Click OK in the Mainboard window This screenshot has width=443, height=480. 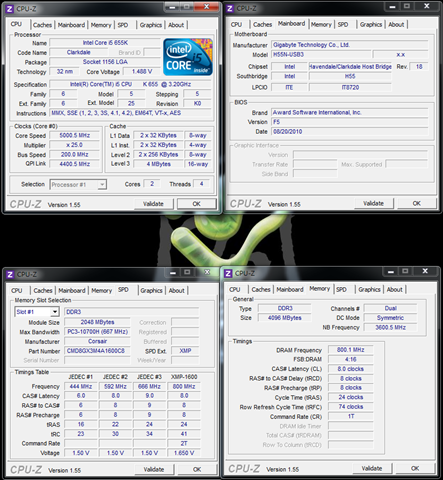coord(417,203)
